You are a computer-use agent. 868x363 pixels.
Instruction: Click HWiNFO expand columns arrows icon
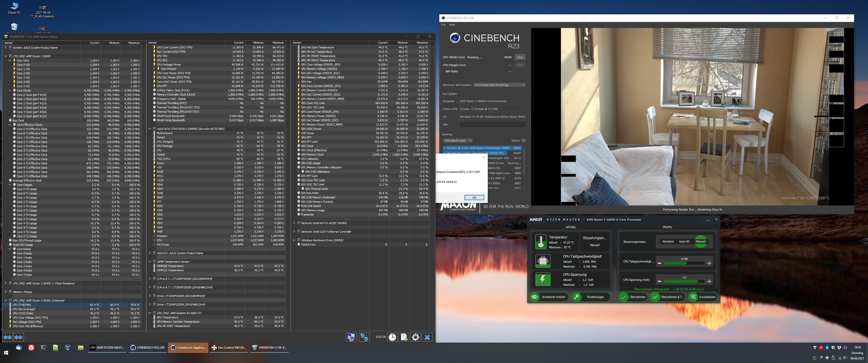point(8,337)
